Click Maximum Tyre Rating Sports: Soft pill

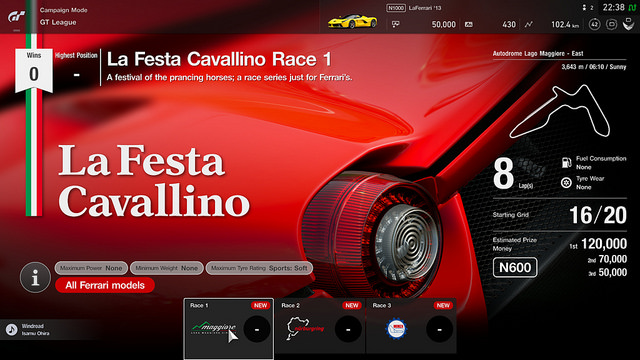coord(259,268)
